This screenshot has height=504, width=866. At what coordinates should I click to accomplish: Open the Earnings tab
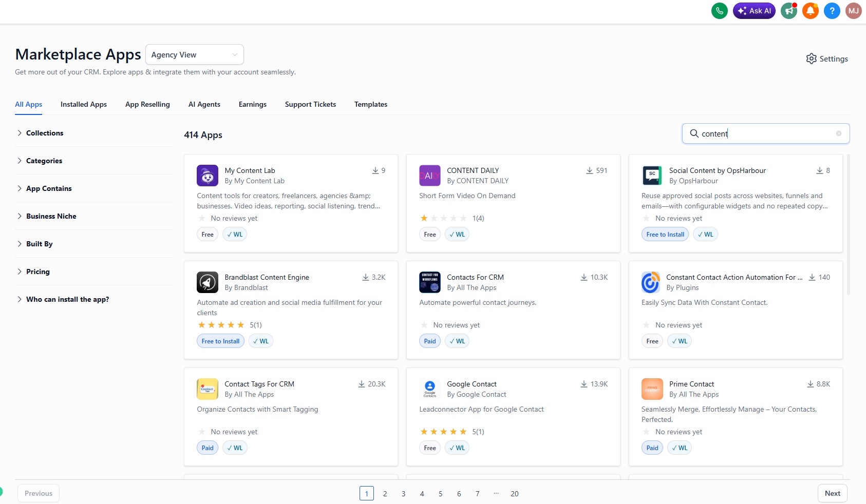coord(253,104)
